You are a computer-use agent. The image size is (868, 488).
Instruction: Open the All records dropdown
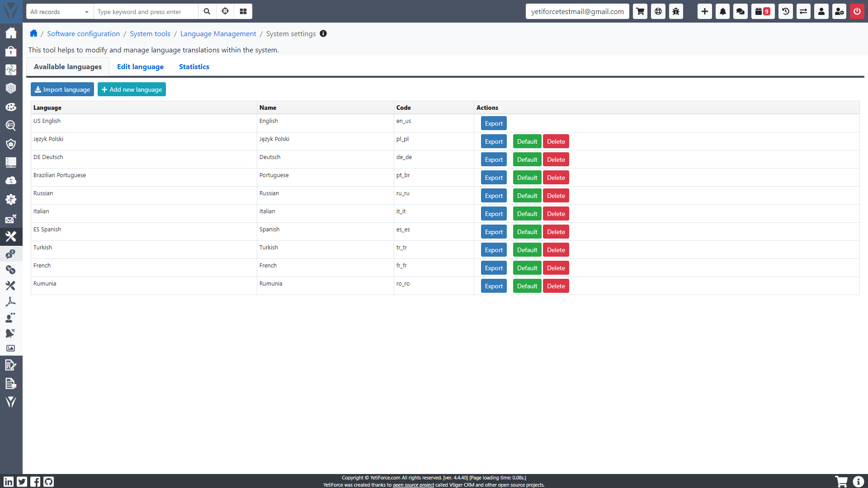coord(60,12)
